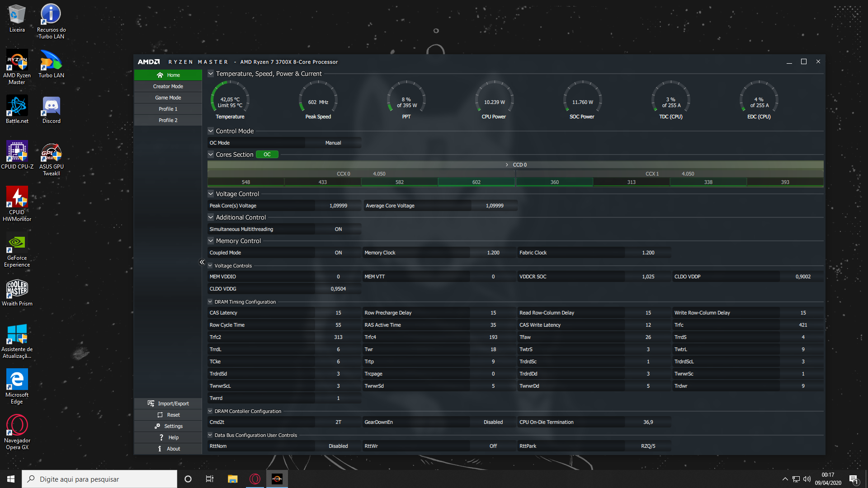Click Ryzen Master taskbar icon
Image resolution: width=868 pixels, height=488 pixels.
(x=277, y=479)
